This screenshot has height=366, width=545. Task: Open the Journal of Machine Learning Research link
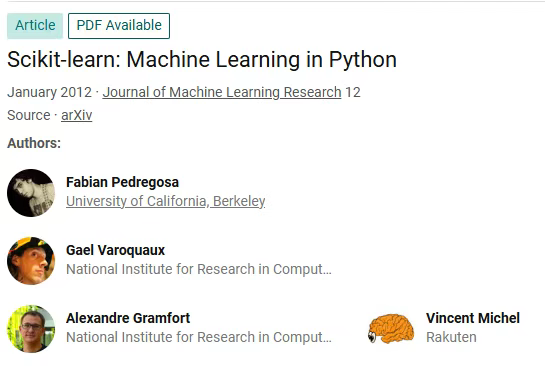click(222, 92)
